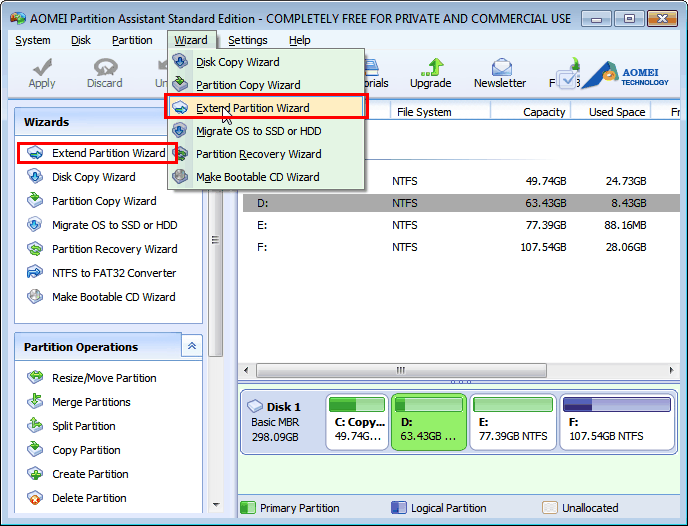688x526 pixels.
Task: Click the Discard toolbar icon
Action: coord(105,67)
